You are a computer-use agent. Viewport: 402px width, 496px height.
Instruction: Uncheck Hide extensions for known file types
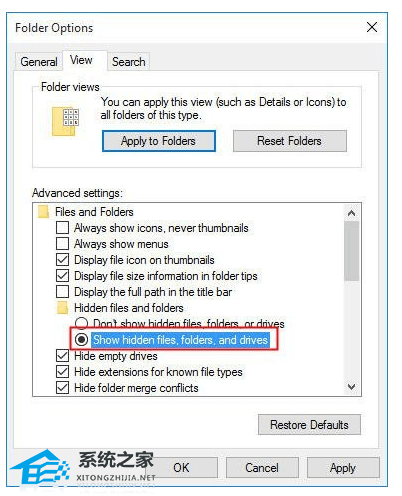coord(62,372)
